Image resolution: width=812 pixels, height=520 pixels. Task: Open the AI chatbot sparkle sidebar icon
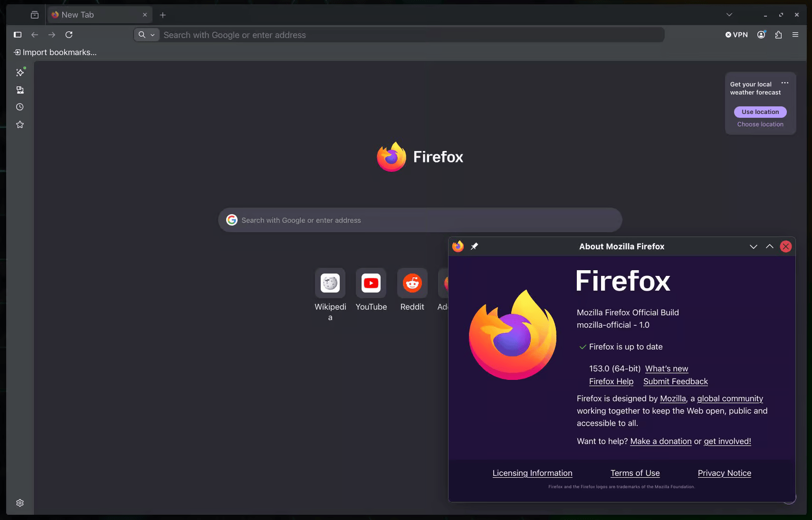[x=20, y=72]
